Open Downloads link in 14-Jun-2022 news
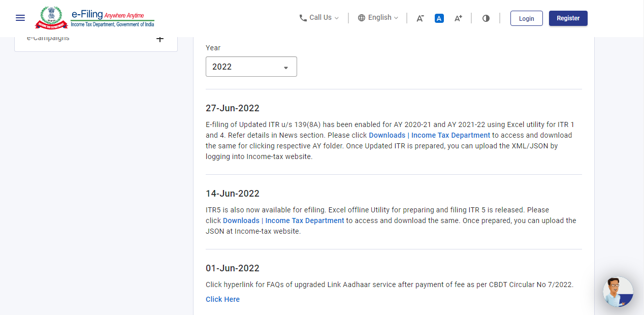Image resolution: width=644 pixels, height=315 pixels. pos(283,220)
